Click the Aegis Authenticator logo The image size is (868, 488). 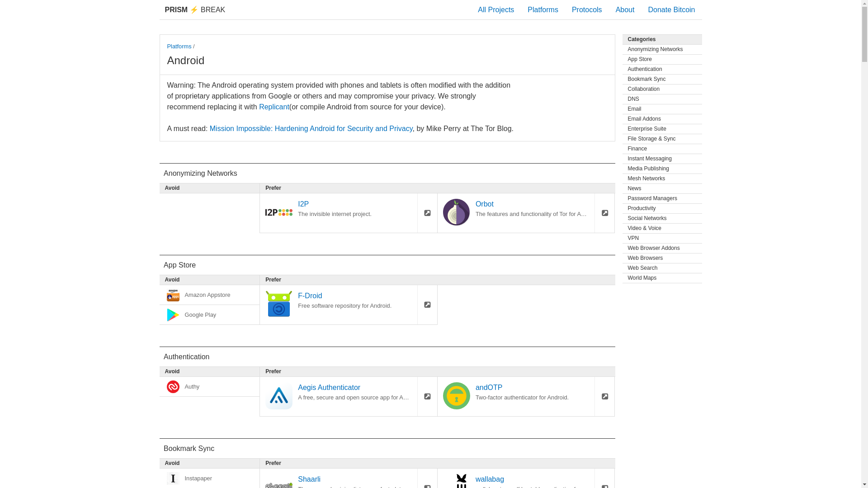[278, 396]
